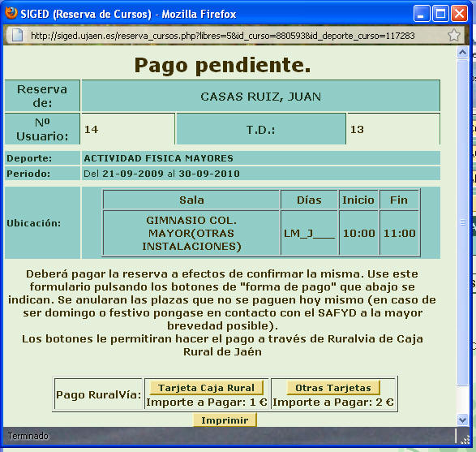Click ACTIVIDAD FISICA MAYORES sport text
476x452 pixels.
tap(158, 158)
